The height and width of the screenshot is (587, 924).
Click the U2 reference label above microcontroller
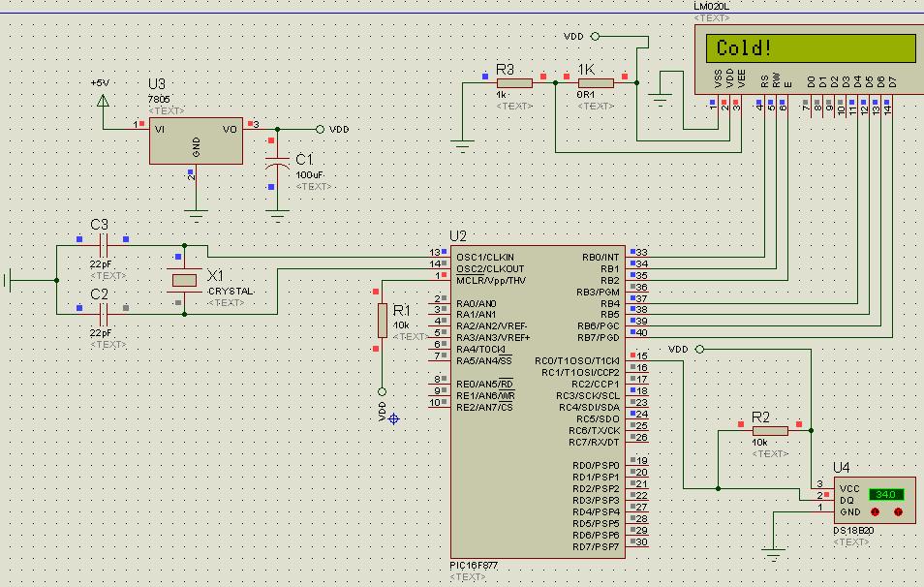point(458,236)
